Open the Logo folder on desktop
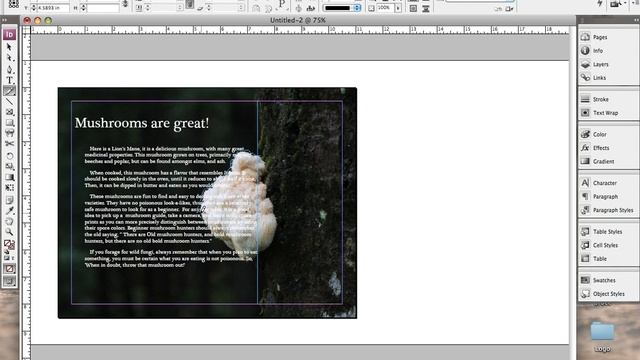640x360 pixels. coord(602,337)
